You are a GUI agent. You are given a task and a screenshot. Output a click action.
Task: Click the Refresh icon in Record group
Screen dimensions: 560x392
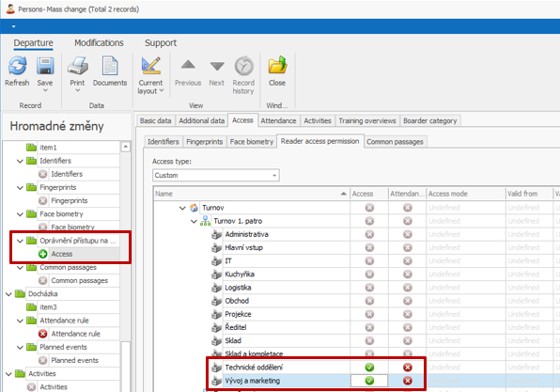pyautogui.click(x=17, y=66)
